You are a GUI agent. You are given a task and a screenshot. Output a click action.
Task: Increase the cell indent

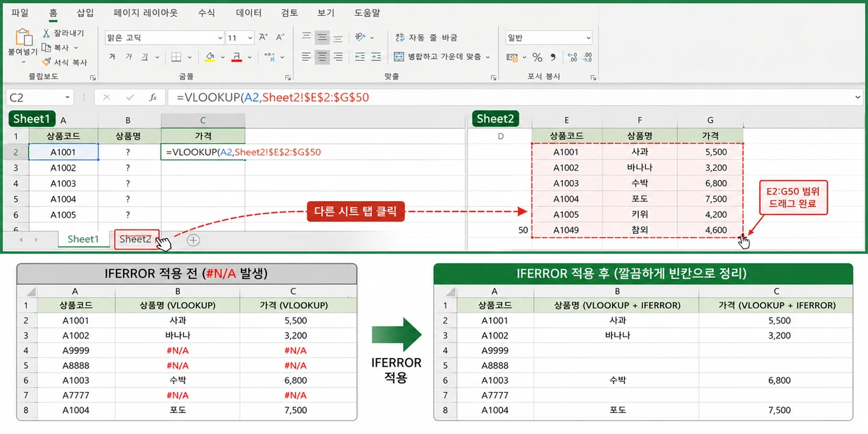(375, 56)
